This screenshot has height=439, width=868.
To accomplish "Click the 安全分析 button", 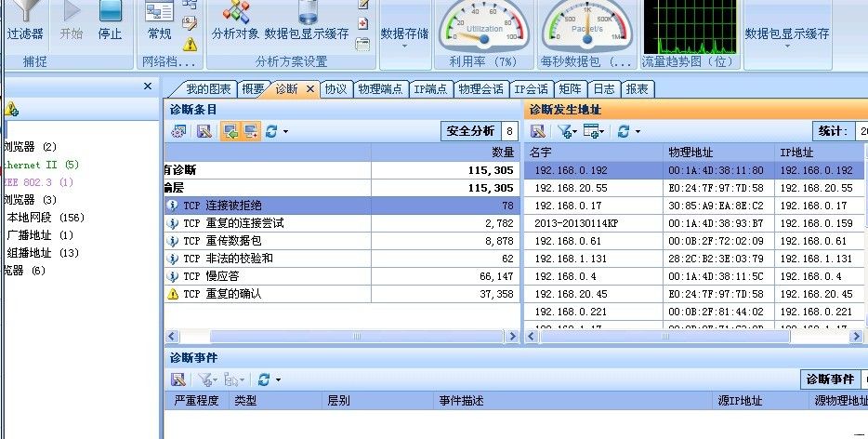I will click(470, 131).
